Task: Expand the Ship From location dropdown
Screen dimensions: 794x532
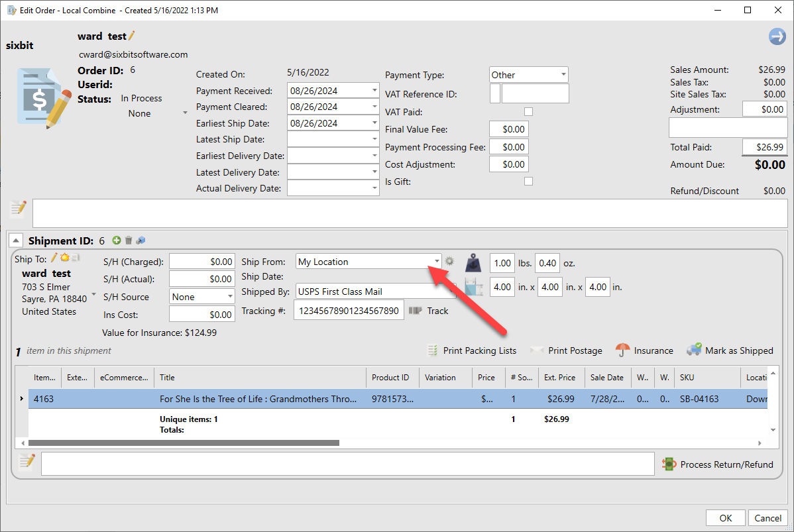Action: point(437,262)
